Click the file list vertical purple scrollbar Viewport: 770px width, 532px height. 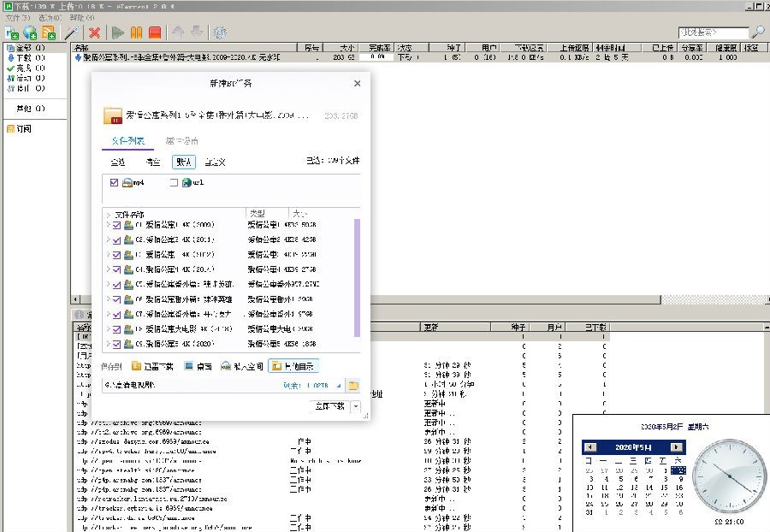click(x=357, y=278)
